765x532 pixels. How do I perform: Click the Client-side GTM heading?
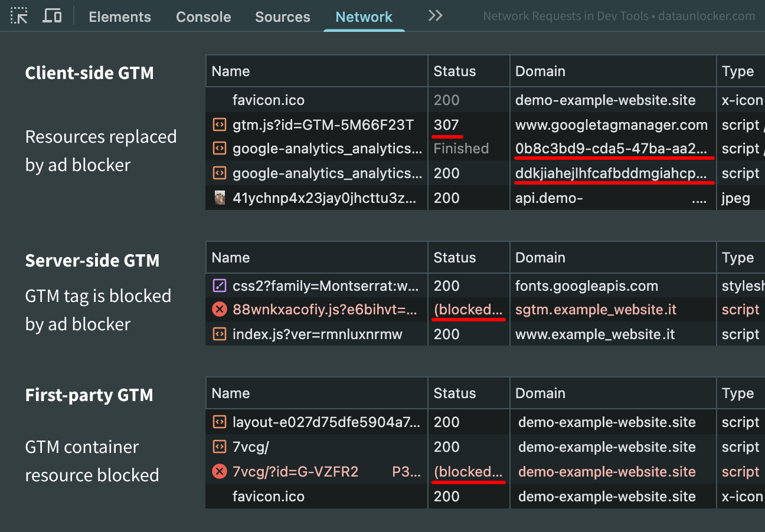pyautogui.click(x=89, y=73)
